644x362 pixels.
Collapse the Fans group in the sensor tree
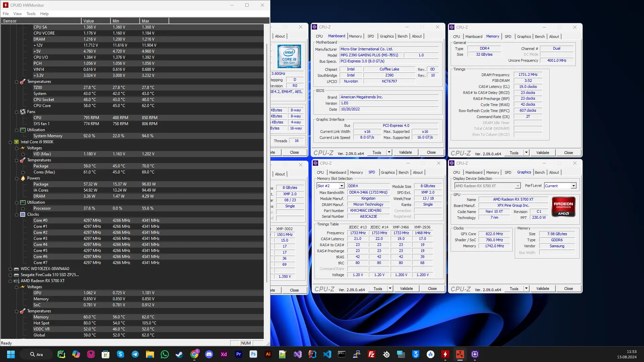point(16,112)
